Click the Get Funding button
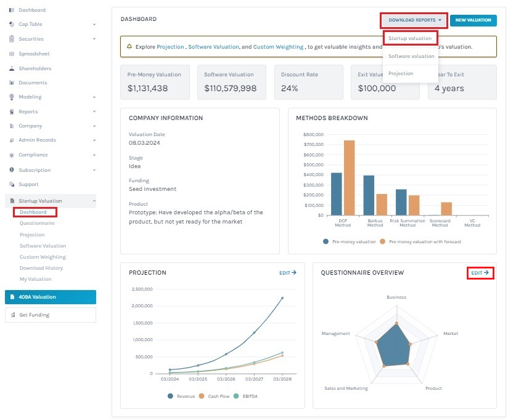508x420 pixels. [51, 315]
